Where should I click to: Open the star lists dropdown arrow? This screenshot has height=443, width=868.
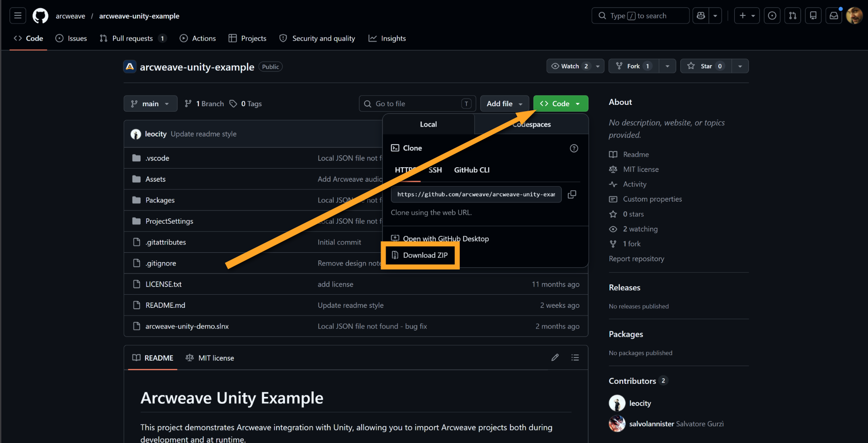pos(740,66)
